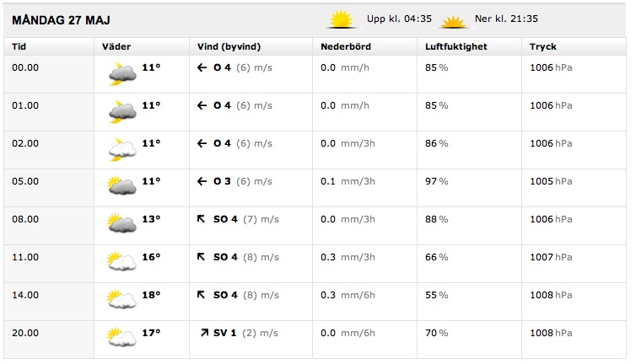Image resolution: width=636 pixels, height=364 pixels.
Task: Click the sunrise icon beside Upp kl. 04:35
Action: coord(341,19)
